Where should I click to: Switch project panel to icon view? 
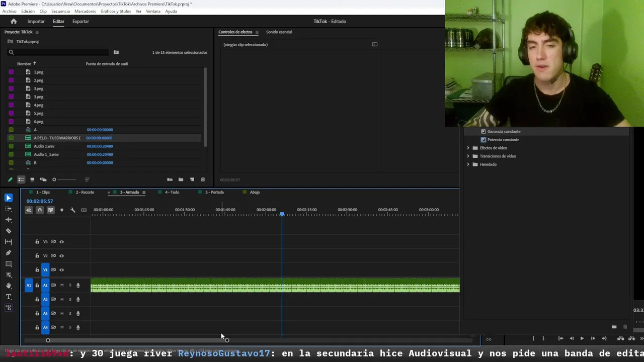[32, 179]
